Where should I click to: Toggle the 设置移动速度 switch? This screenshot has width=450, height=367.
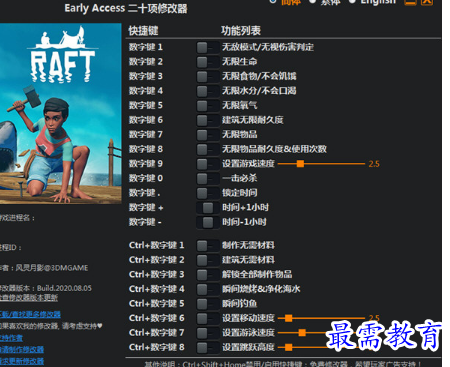(207, 318)
